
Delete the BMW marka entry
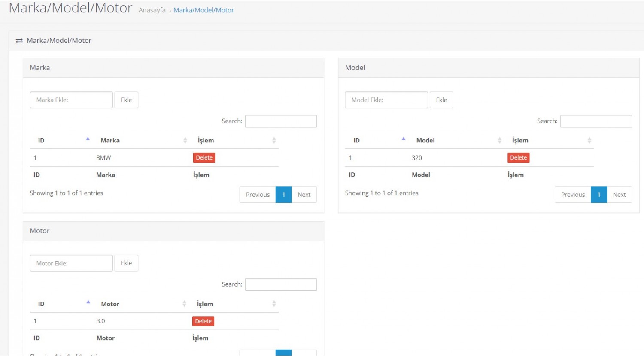[204, 158]
